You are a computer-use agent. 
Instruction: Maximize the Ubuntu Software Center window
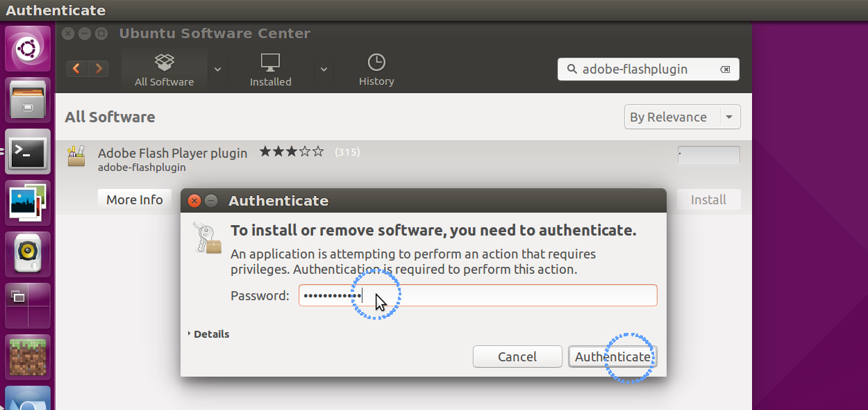[101, 33]
